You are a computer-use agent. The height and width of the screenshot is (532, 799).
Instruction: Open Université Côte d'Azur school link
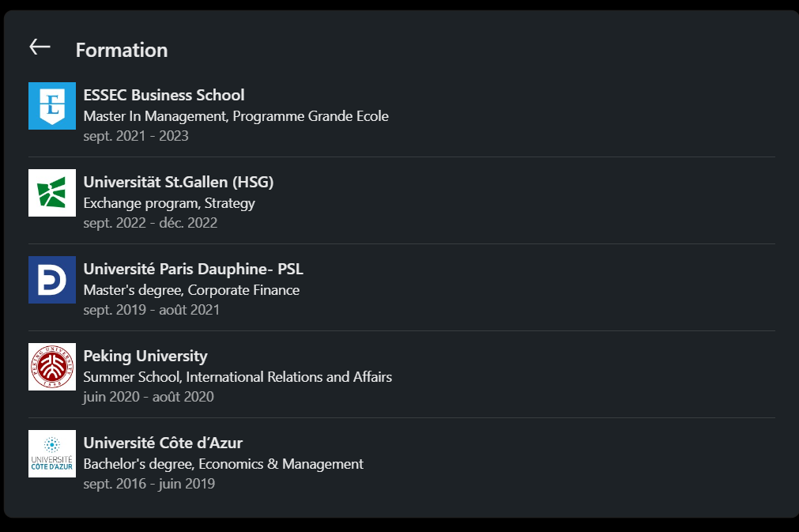163,443
